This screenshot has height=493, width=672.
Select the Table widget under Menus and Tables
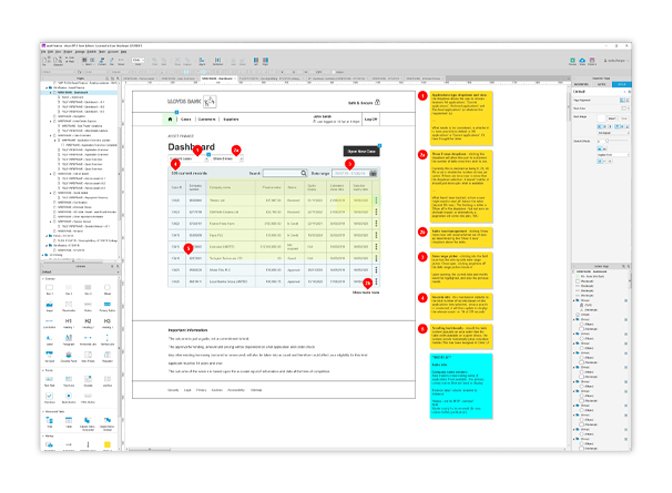click(x=69, y=422)
